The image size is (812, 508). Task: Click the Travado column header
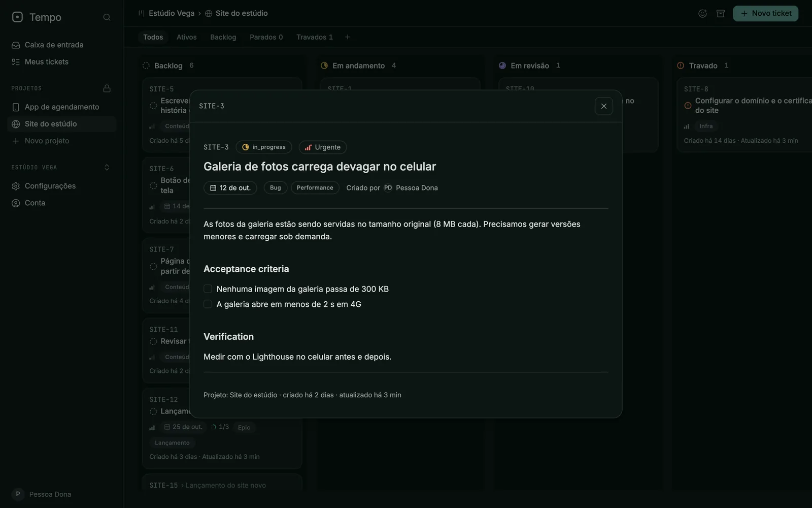(x=703, y=66)
